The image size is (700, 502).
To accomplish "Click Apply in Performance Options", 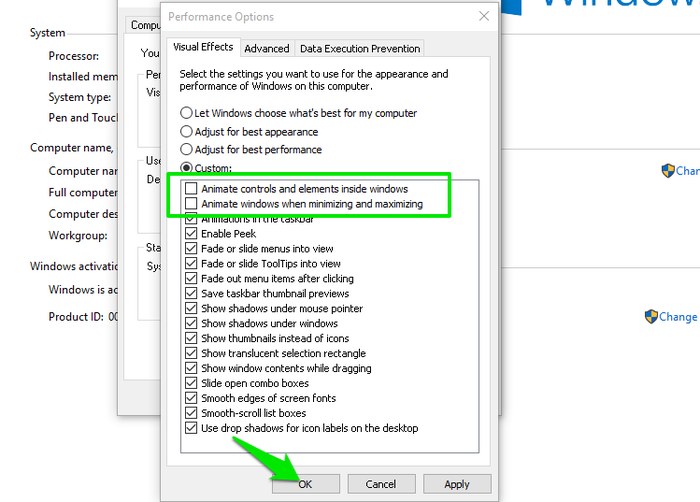I will (x=457, y=484).
